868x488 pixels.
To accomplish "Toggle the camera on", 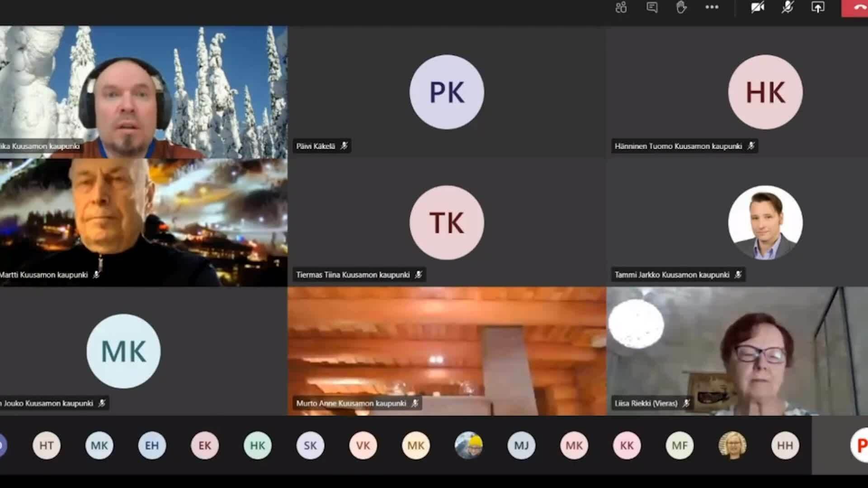I will tap(758, 7).
